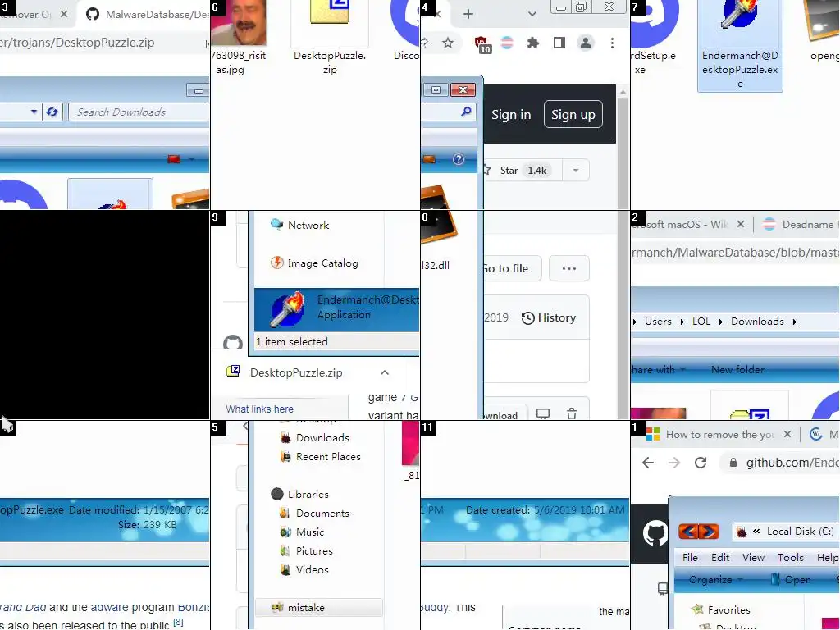
Task: Click the torch application icon in details pane
Action: 286,309
